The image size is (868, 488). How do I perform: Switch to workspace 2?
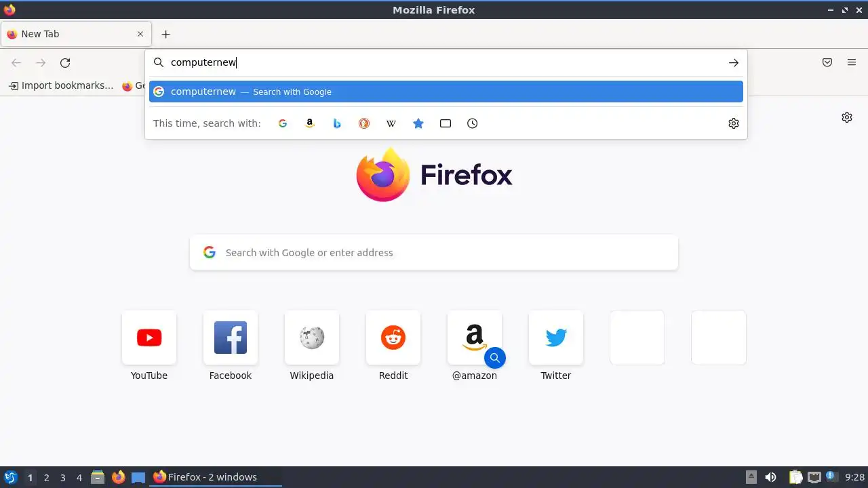[46, 478]
